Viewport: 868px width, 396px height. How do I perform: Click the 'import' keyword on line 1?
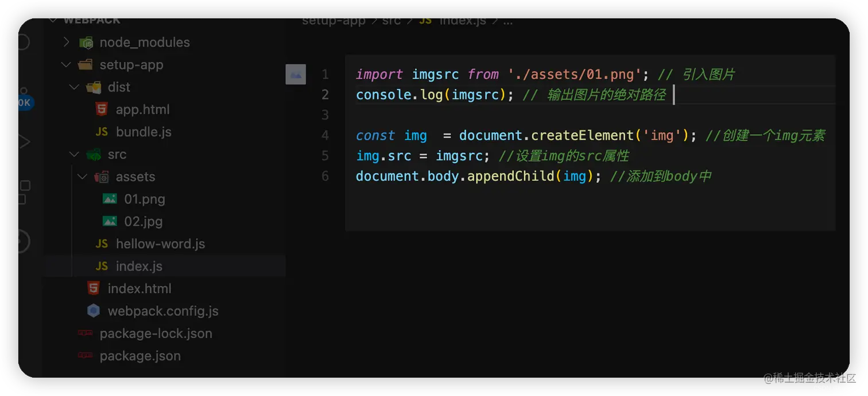coord(379,74)
